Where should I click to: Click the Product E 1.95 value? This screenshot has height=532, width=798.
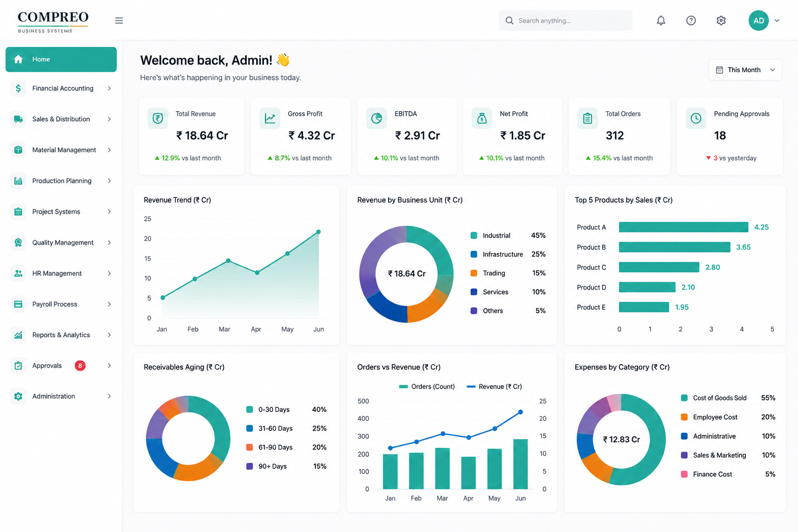point(682,307)
